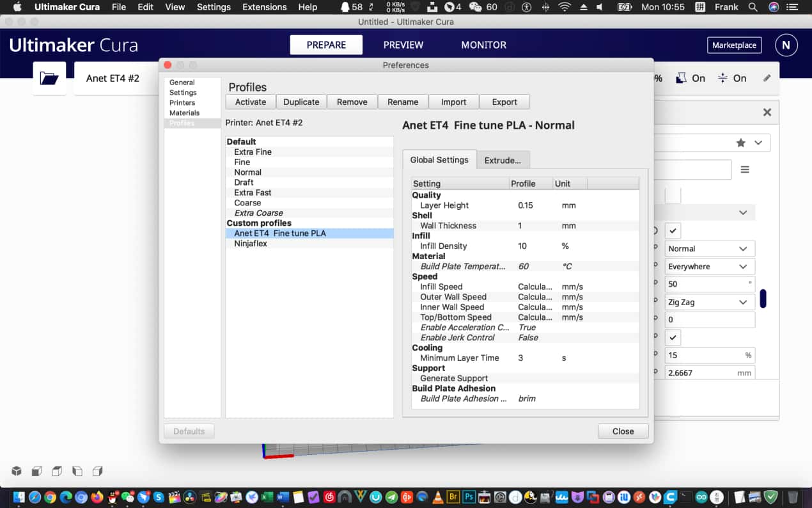Click the field containing 2.6667 mm

pyautogui.click(x=710, y=372)
